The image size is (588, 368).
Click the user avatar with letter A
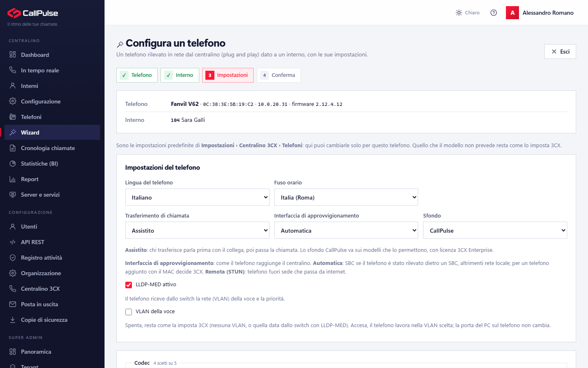click(x=512, y=13)
